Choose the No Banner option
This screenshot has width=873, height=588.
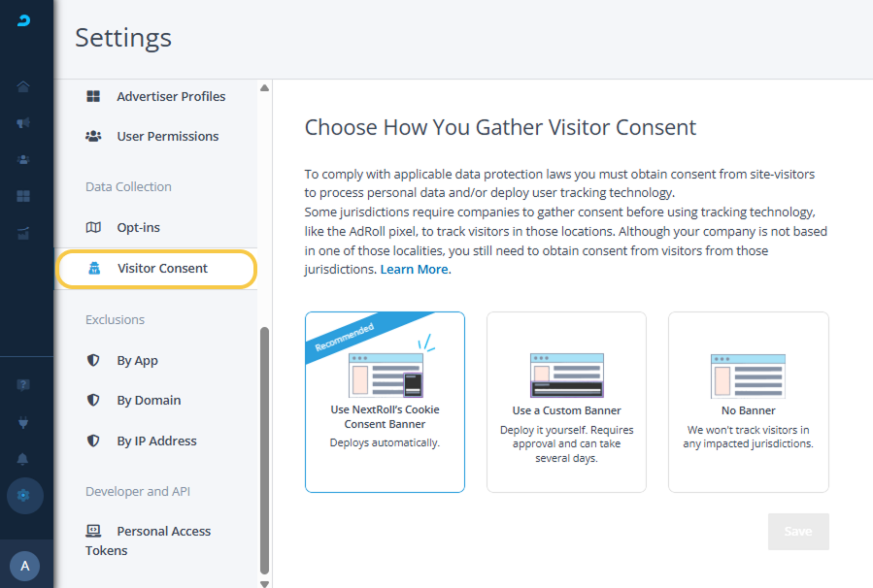tap(748, 402)
